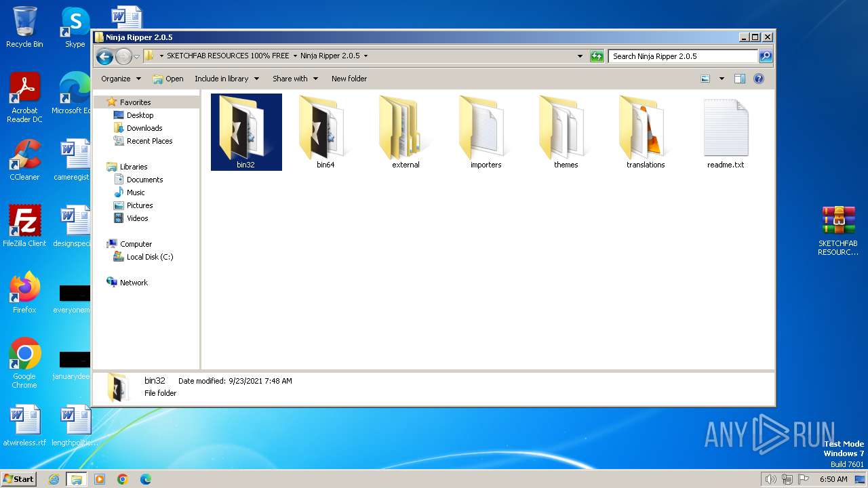868x488 pixels.
Task: Create a New folder
Action: tap(349, 79)
